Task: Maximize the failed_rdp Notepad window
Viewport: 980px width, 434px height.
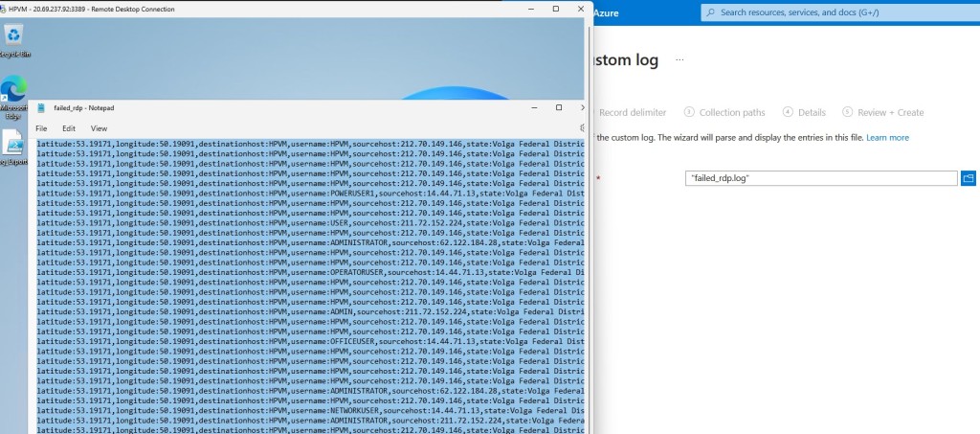Action: [559, 107]
